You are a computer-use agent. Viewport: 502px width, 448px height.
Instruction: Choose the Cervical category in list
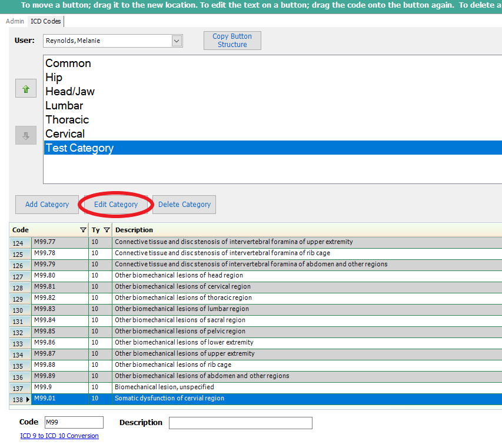click(65, 134)
